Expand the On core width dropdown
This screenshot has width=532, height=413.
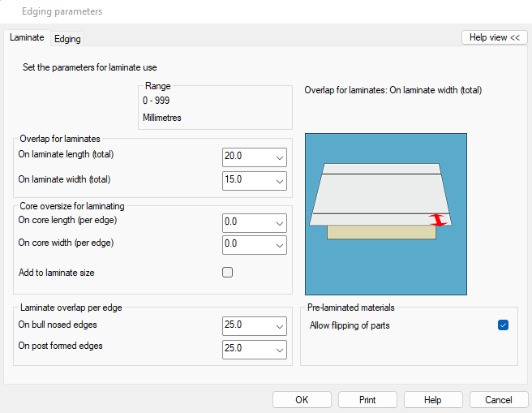click(x=280, y=245)
